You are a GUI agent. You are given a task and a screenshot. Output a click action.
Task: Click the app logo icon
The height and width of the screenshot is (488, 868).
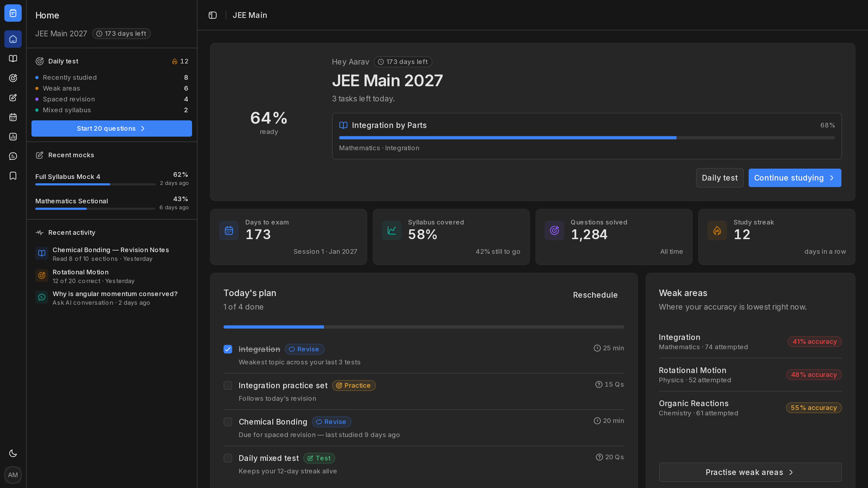coord(13,13)
